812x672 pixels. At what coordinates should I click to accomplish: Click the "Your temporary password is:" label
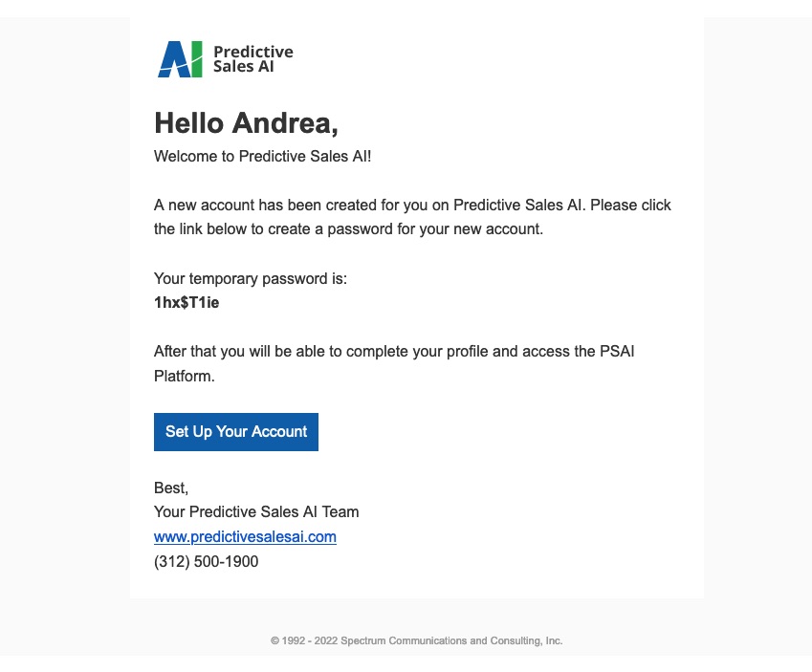(x=250, y=279)
